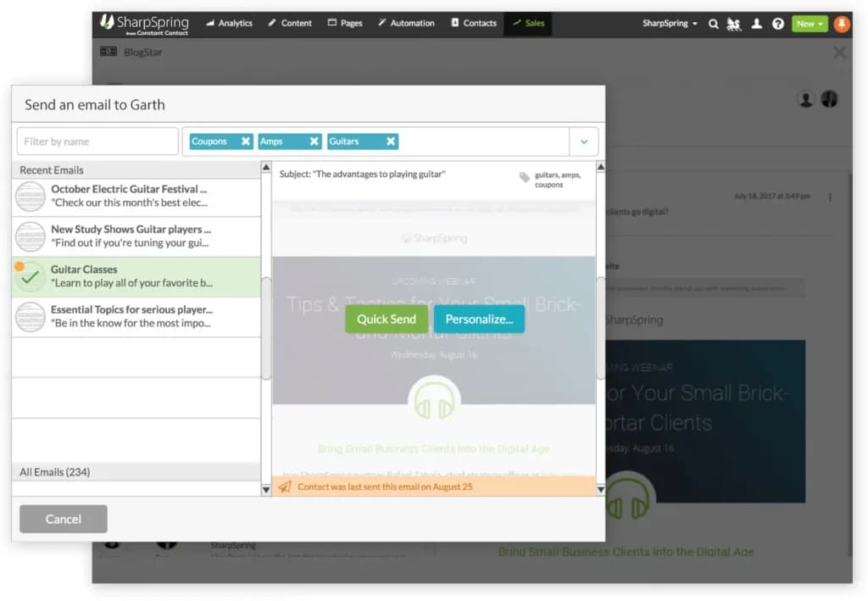The height and width of the screenshot is (601, 868).
Task: Click thumbnail of New Study Shows email
Action: tap(31, 237)
